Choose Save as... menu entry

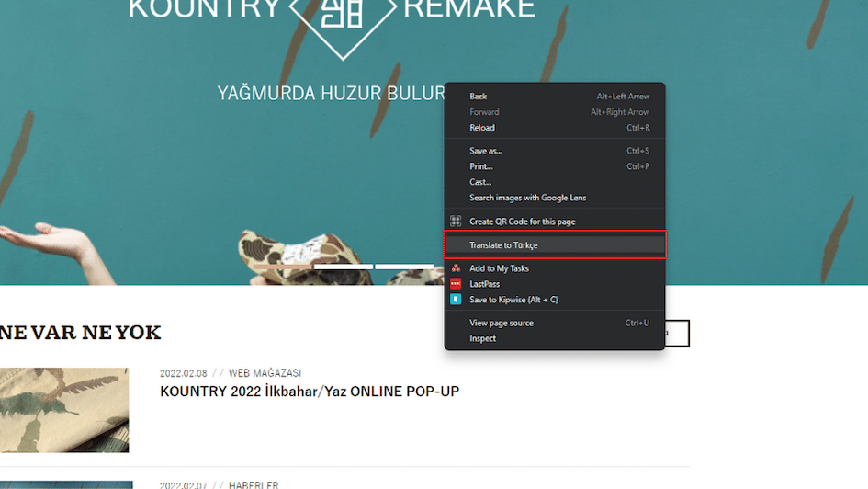pos(555,151)
